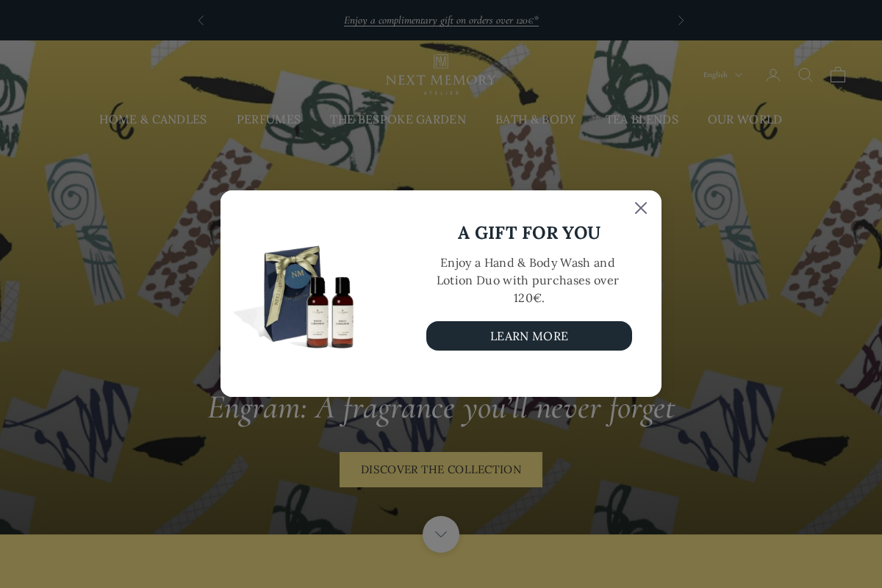
Task: Open the Home & Candles menu
Action: pyautogui.click(x=153, y=119)
